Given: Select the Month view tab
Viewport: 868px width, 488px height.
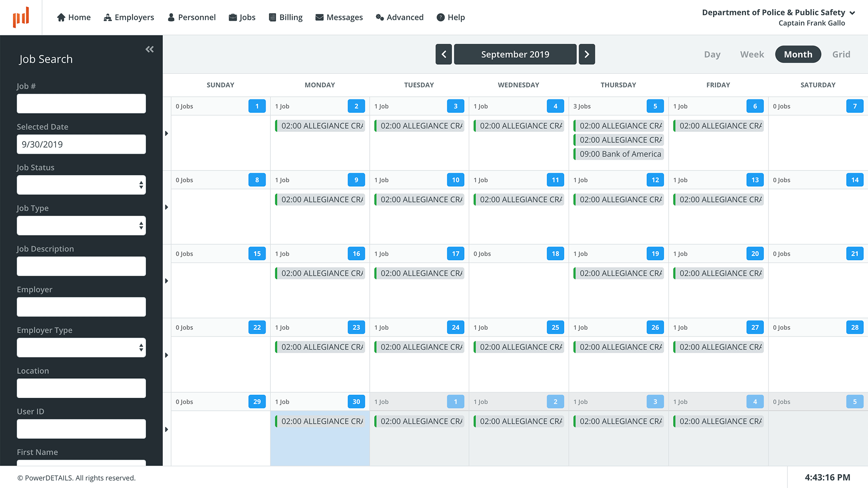Looking at the screenshot, I should click(798, 54).
